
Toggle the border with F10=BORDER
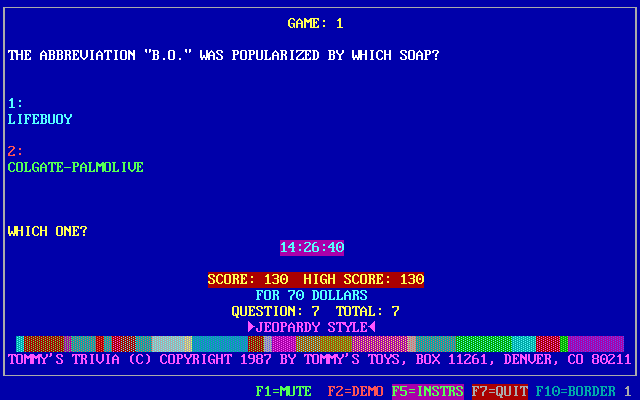coord(576,391)
